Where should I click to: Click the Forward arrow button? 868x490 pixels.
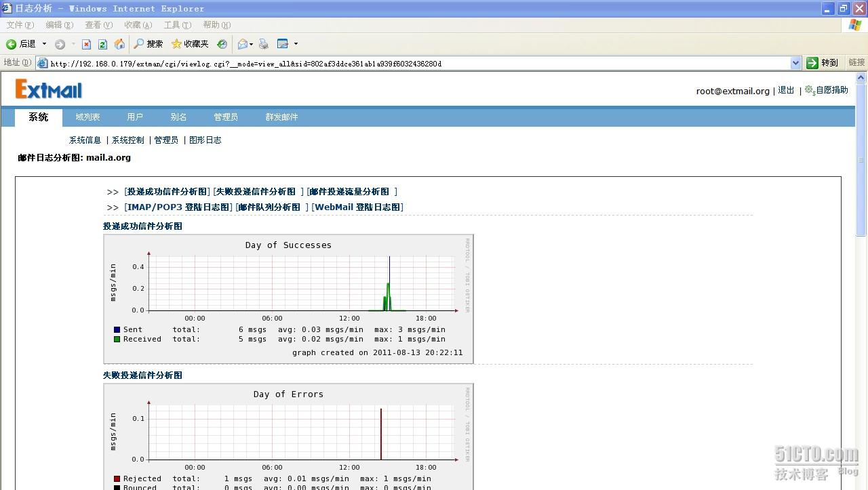pos(60,44)
